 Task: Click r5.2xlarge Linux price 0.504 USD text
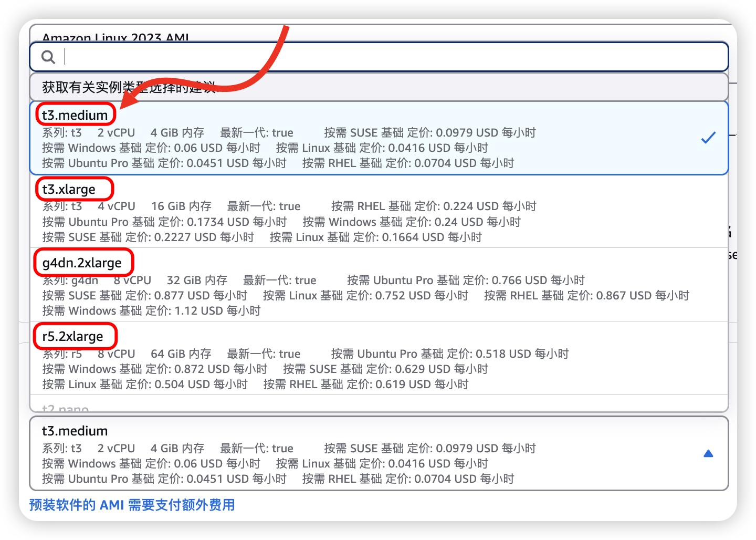click(145, 384)
